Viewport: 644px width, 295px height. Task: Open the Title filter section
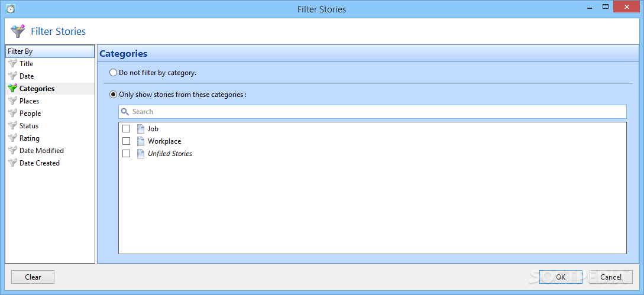tap(50, 64)
